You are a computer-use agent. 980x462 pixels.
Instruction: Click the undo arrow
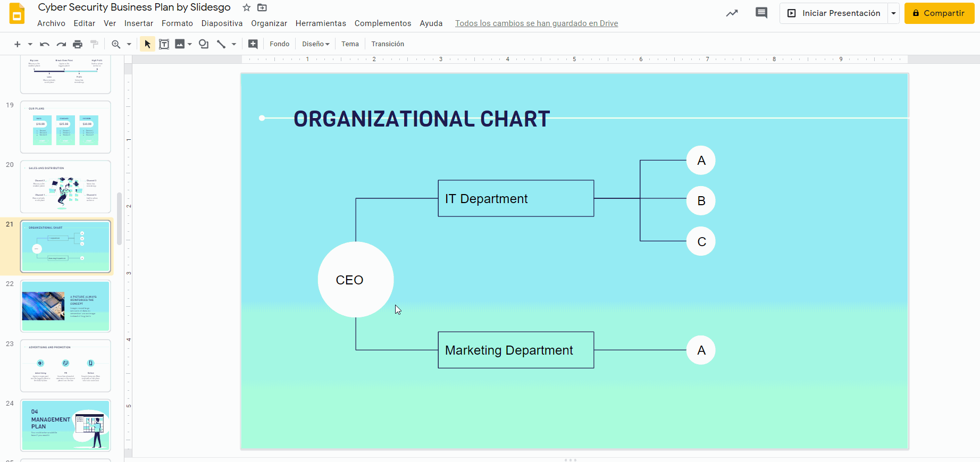point(45,44)
